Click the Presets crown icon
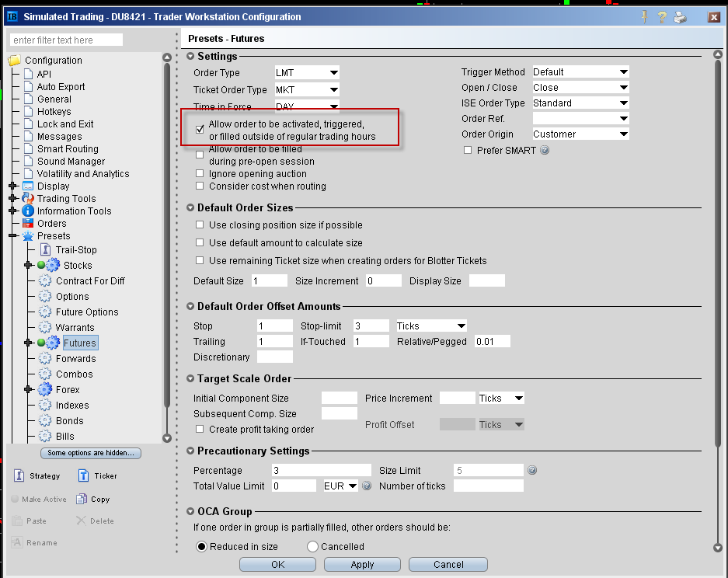The width and height of the screenshot is (728, 578). [x=28, y=236]
